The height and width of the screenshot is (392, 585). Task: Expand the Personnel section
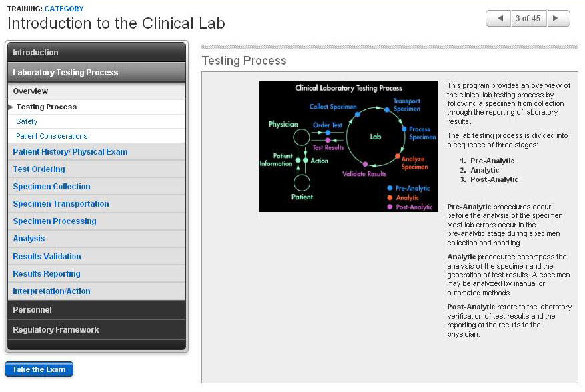click(97, 310)
